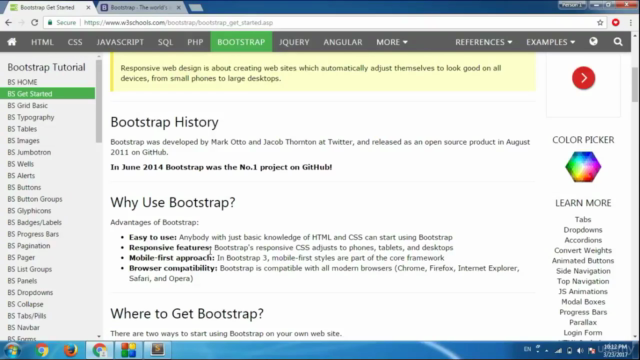640x360 pixels.
Task: Open BS Glyphicons in sidebar
Action: [29, 211]
